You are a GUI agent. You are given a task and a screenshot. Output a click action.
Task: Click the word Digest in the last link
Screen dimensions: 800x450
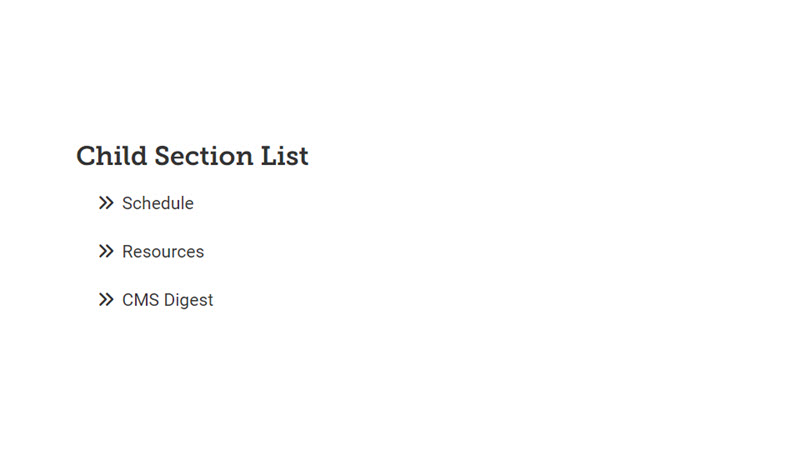pyautogui.click(x=189, y=301)
